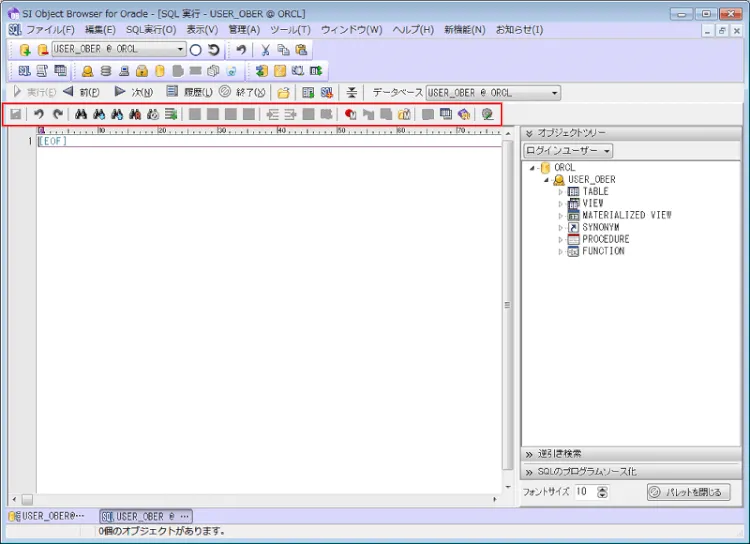Click the open file folder icon

coord(284,92)
